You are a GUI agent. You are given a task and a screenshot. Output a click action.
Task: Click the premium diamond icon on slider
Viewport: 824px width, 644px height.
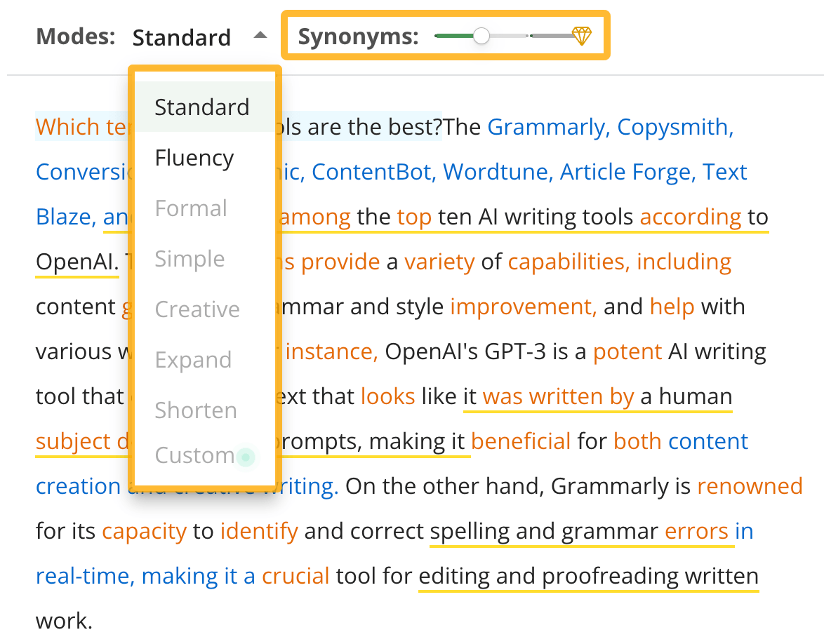point(582,36)
